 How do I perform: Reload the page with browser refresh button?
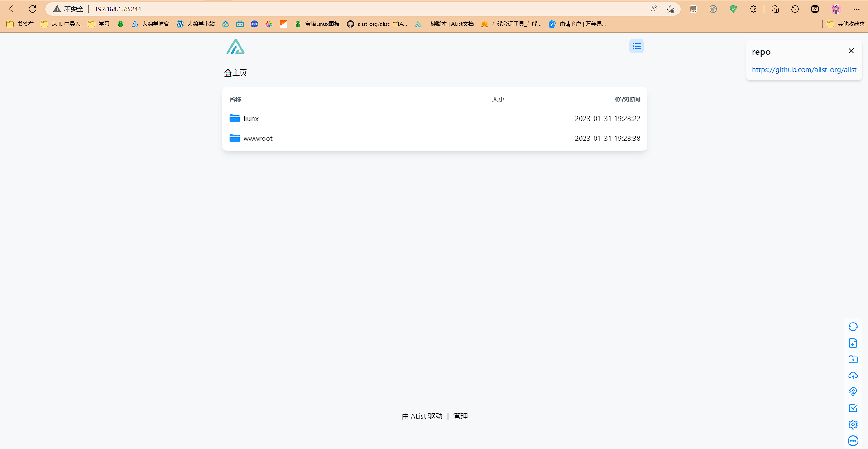[x=33, y=9]
